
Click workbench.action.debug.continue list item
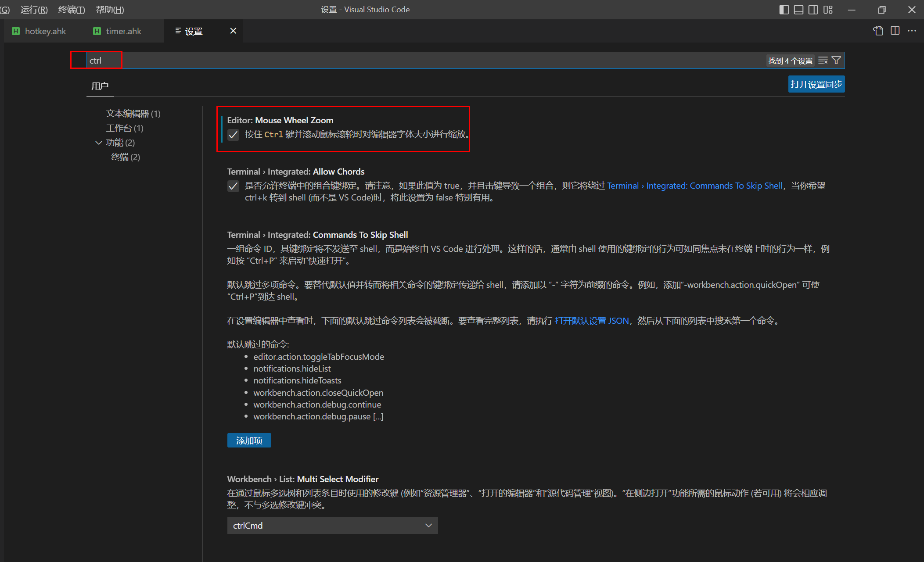tap(317, 404)
